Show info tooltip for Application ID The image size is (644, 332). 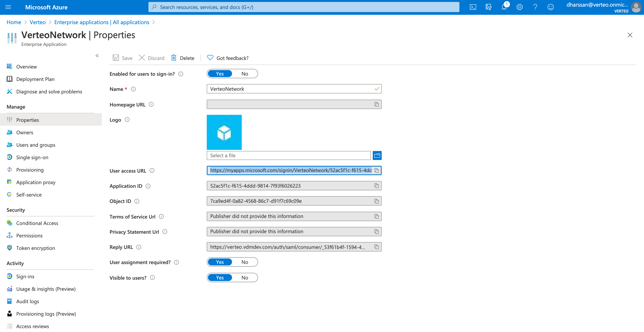(x=148, y=186)
